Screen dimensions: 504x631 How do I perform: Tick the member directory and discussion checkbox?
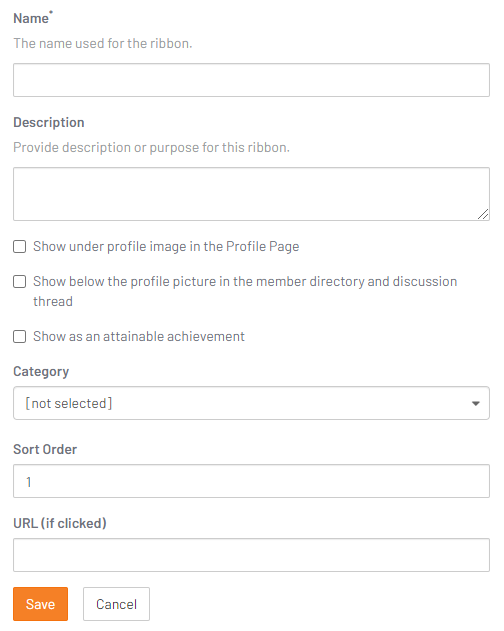click(20, 281)
